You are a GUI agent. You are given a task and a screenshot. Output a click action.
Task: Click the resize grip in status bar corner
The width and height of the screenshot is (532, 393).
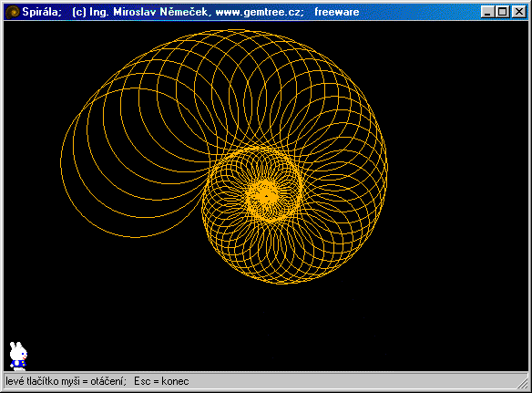pyautogui.click(x=523, y=383)
